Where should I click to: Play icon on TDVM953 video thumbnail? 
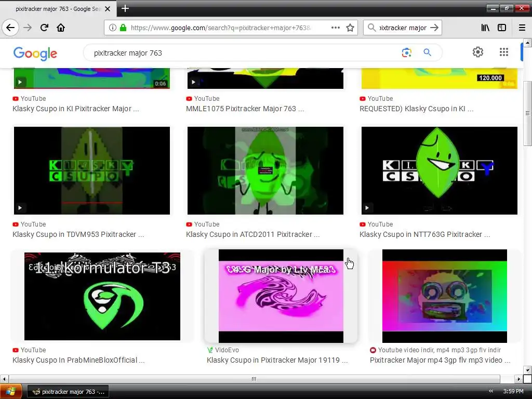(20, 208)
